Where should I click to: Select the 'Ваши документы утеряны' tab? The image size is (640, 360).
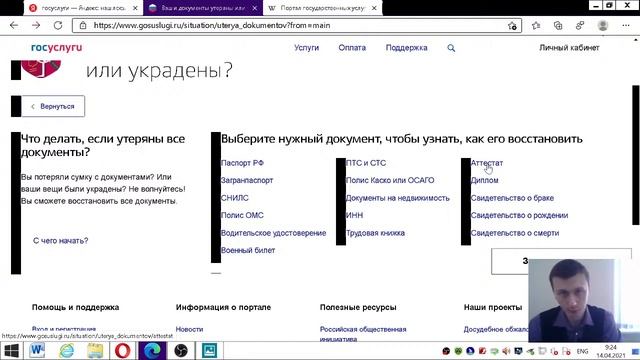pyautogui.click(x=203, y=8)
